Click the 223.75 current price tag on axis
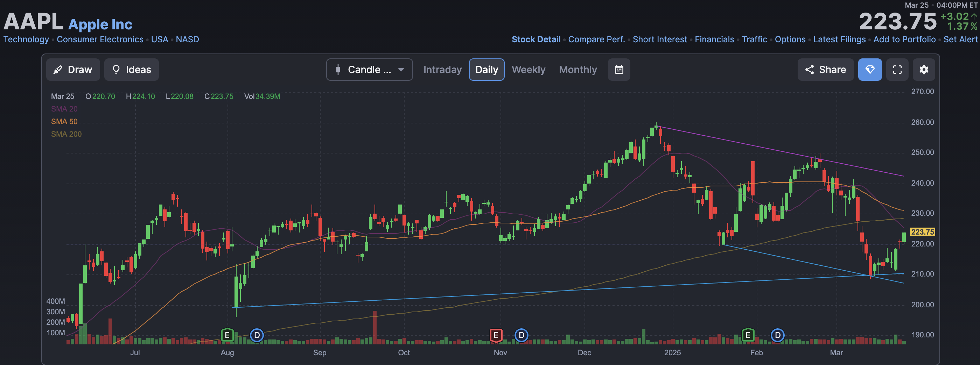This screenshot has width=980, height=365. coord(922,231)
